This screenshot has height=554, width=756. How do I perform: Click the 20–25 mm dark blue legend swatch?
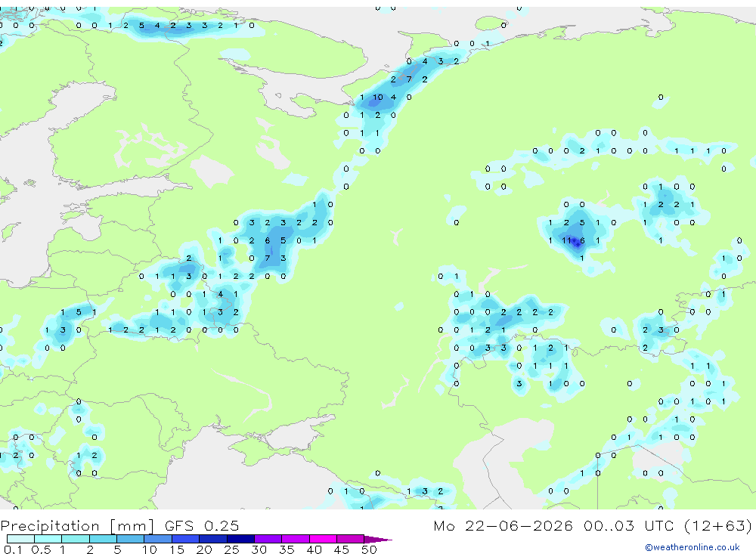[x=213, y=539]
